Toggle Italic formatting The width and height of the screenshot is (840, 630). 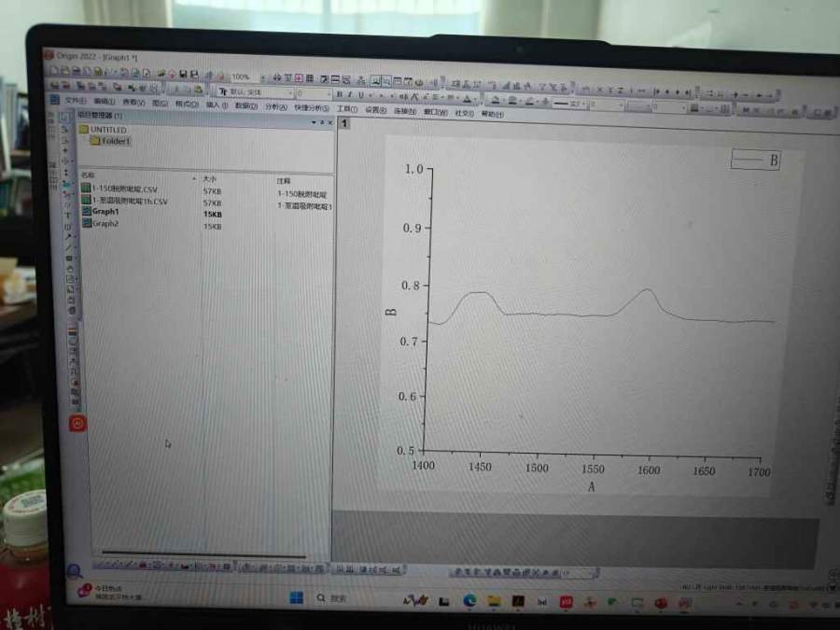coord(350,95)
